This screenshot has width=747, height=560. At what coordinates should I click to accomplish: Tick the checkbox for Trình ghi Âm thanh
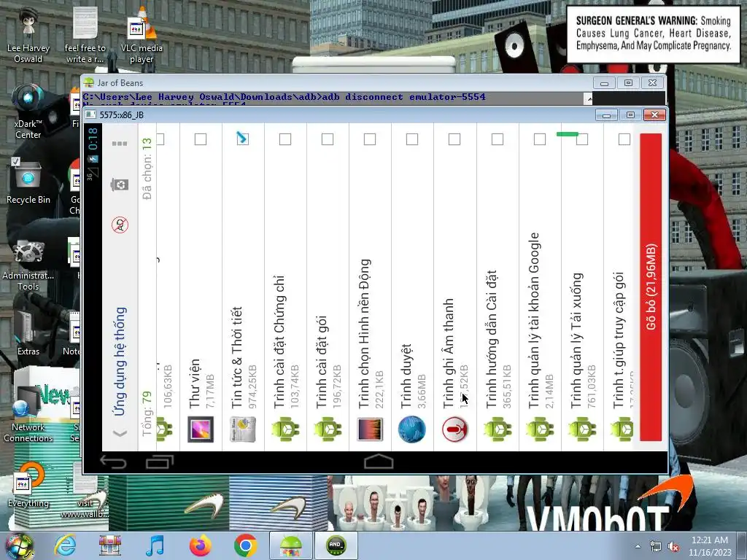point(454,139)
